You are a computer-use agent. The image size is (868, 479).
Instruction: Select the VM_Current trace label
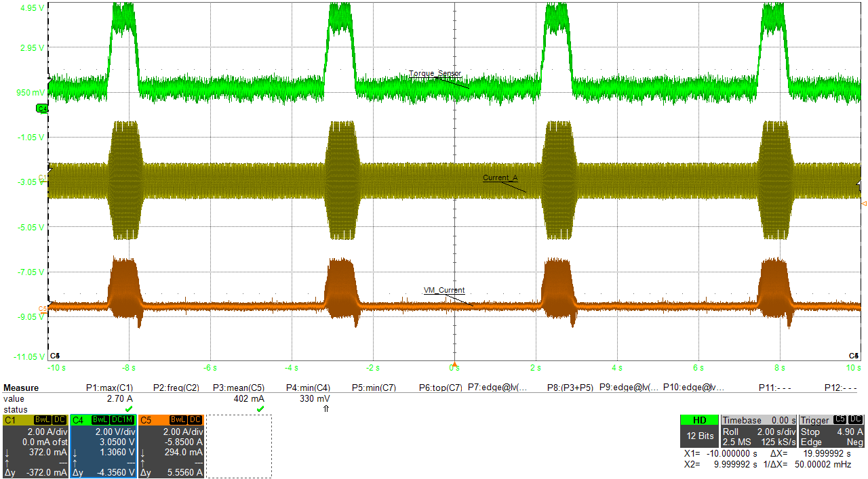(x=444, y=291)
